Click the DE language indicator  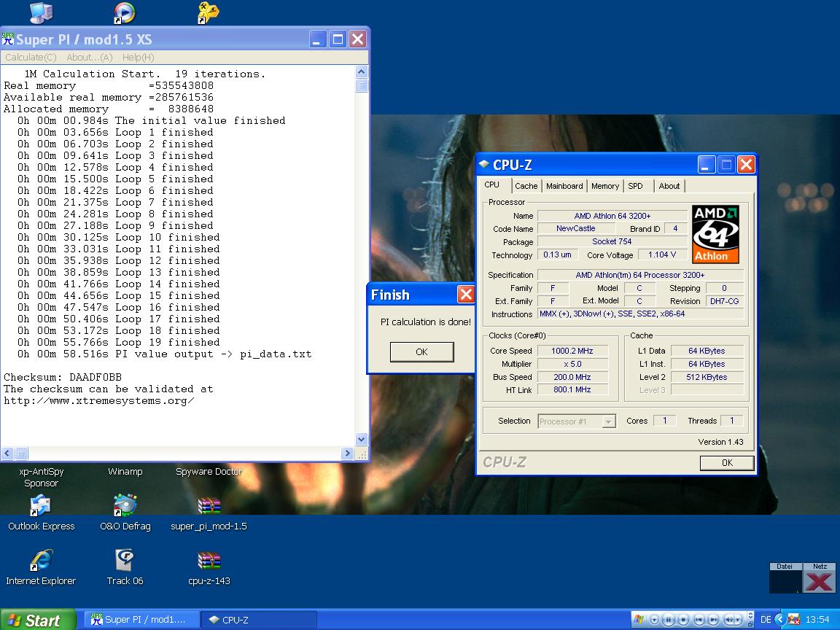[x=766, y=620]
